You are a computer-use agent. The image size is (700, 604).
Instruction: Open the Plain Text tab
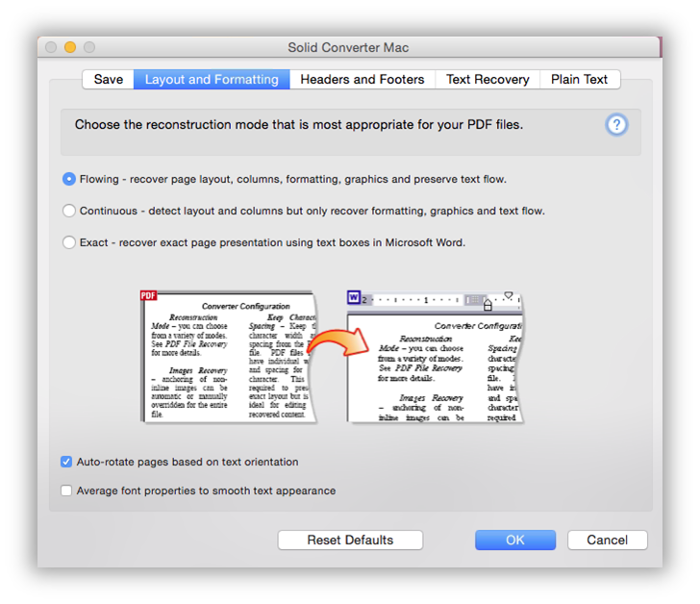(x=580, y=80)
